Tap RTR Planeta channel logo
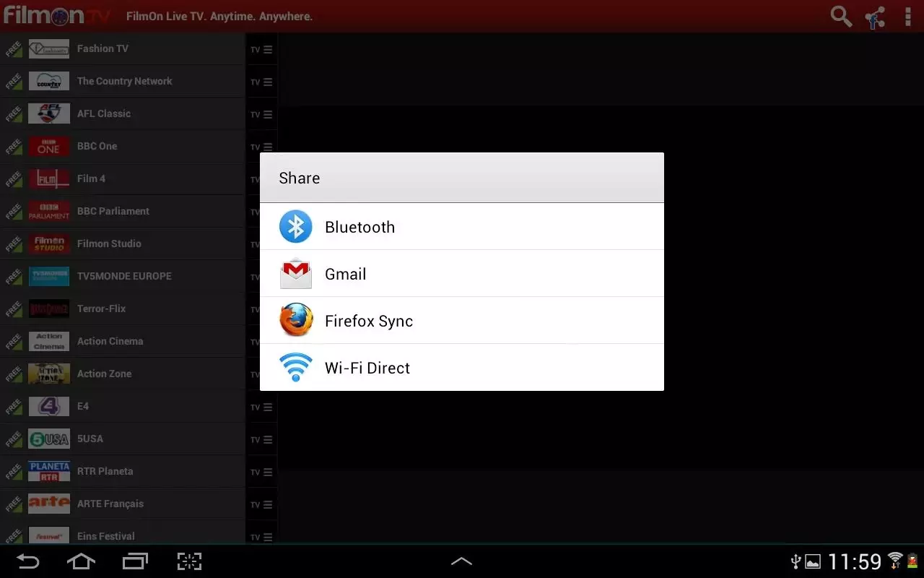The image size is (924, 578). click(49, 471)
